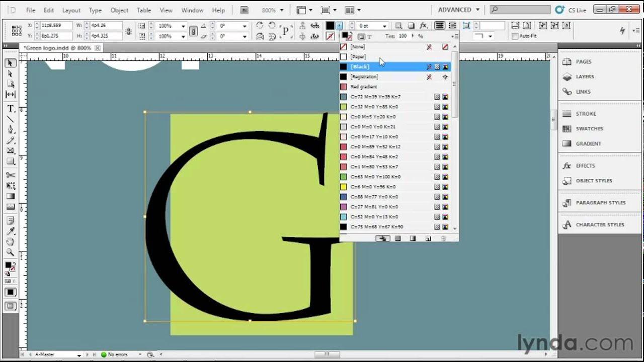The height and width of the screenshot is (362, 644).
Task: Toggle formatting affects container button
Action: 361,37
